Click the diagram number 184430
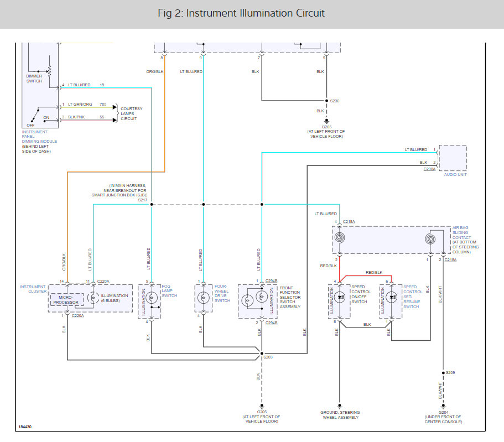Image resolution: width=504 pixels, height=442 pixels. tap(25, 427)
